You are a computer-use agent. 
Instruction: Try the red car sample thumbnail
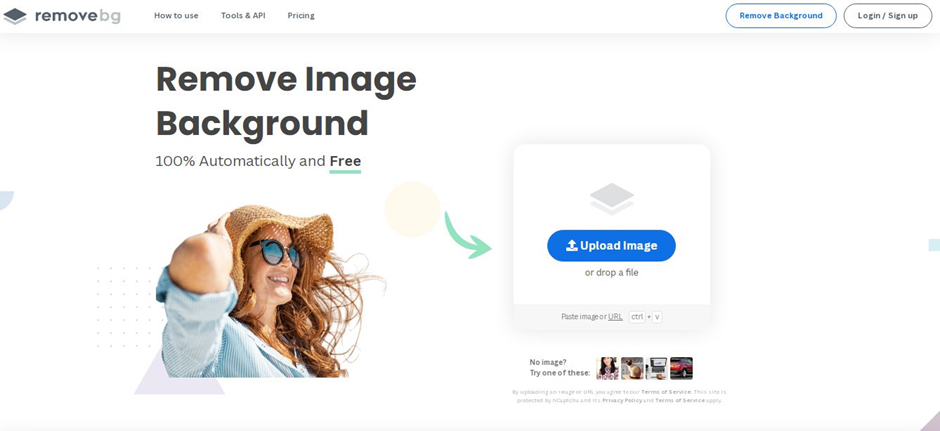point(681,368)
